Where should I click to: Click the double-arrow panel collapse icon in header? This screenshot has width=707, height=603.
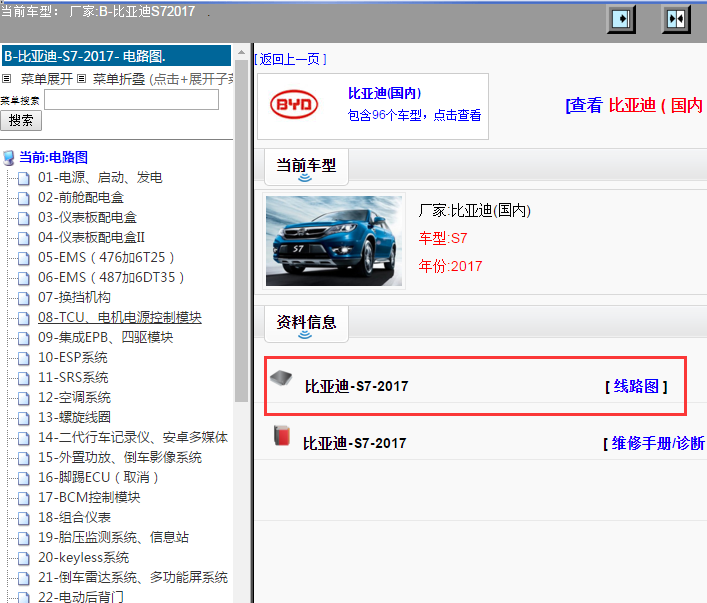pyautogui.click(x=676, y=19)
